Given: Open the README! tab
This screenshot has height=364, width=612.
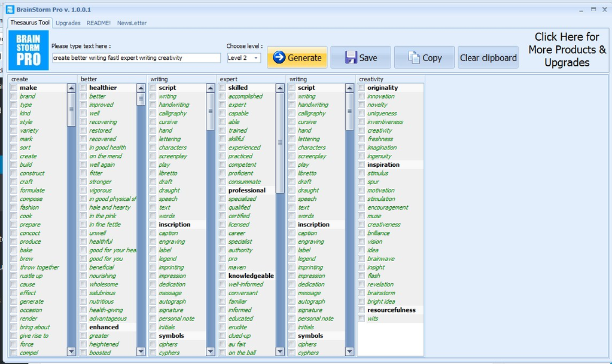Looking at the screenshot, I should coord(98,23).
